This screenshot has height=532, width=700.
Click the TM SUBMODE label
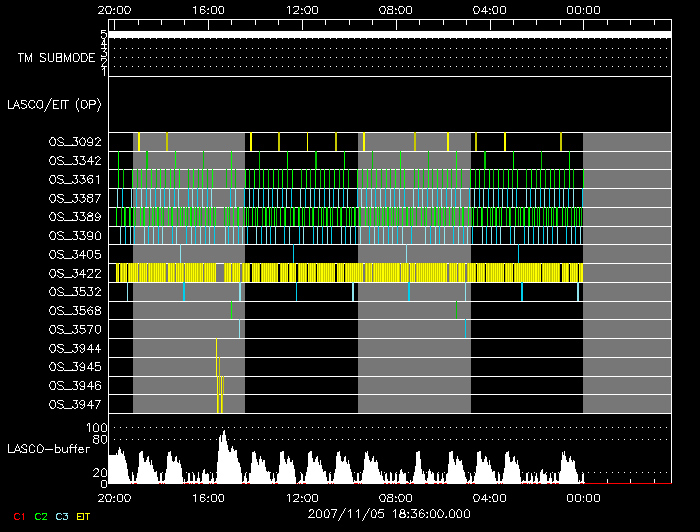click(56, 58)
